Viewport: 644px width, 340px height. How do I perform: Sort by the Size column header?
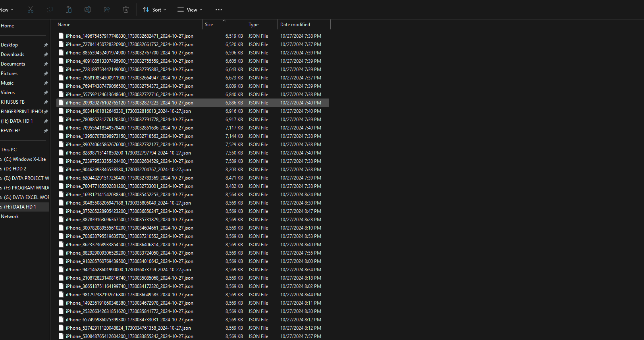[x=224, y=25]
